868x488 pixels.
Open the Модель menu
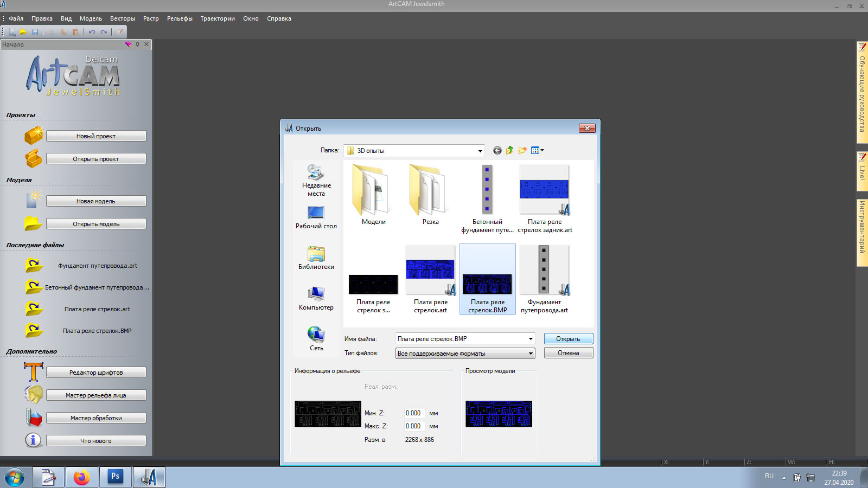(91, 18)
